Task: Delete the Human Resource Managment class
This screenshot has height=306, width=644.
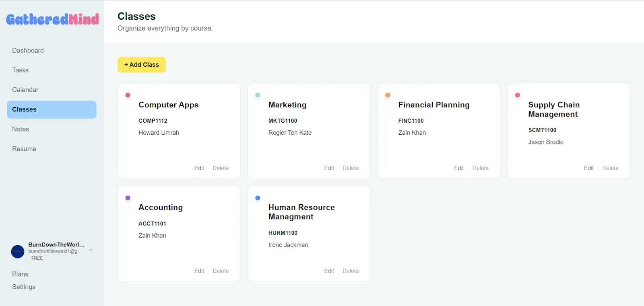Action: point(351,271)
